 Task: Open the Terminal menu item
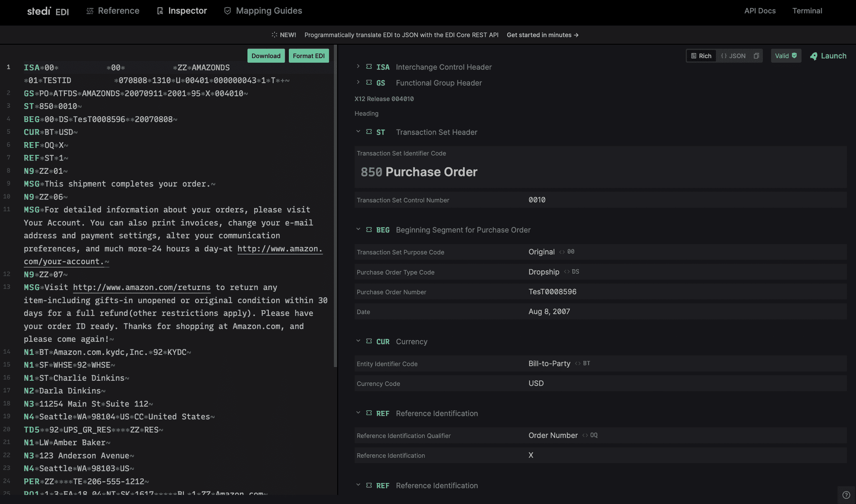(807, 10)
